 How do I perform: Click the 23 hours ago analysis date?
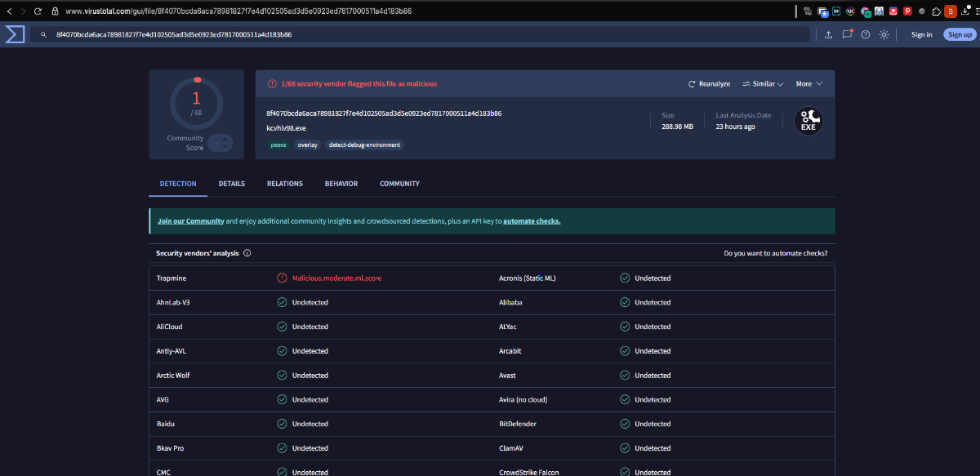pyautogui.click(x=735, y=127)
